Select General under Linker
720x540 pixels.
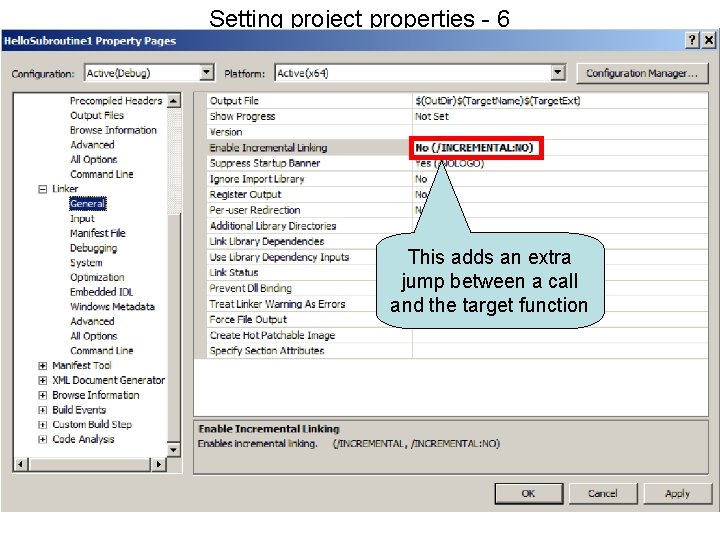88,203
